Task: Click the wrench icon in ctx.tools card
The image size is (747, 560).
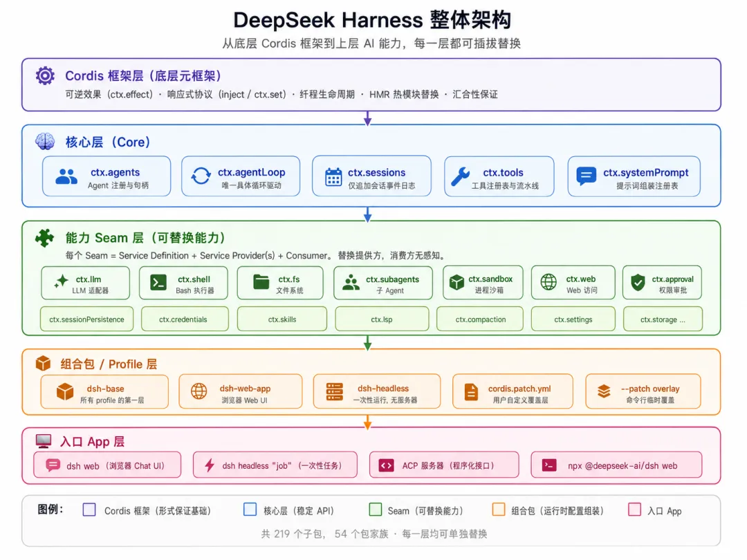Action: [x=460, y=176]
